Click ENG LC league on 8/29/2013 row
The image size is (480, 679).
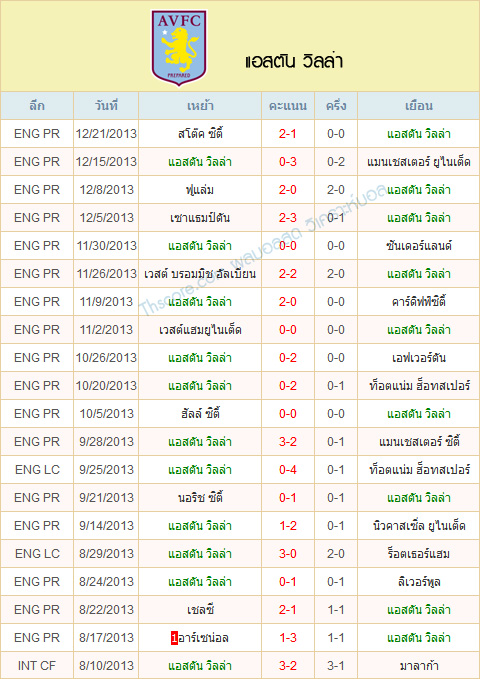37,554
